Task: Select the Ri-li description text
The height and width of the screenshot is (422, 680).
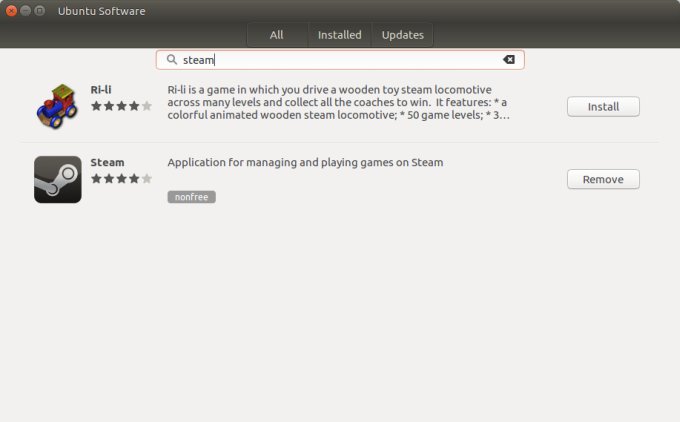Action: tap(338, 102)
